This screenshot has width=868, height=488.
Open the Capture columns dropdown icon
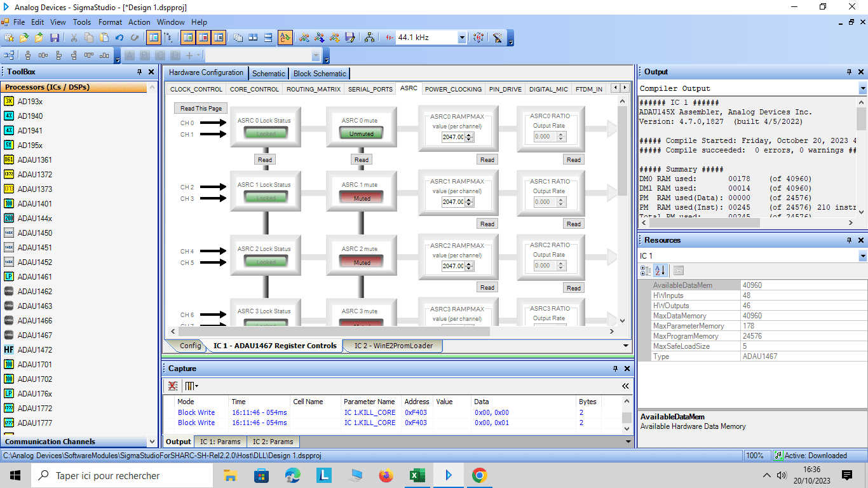[x=191, y=386]
